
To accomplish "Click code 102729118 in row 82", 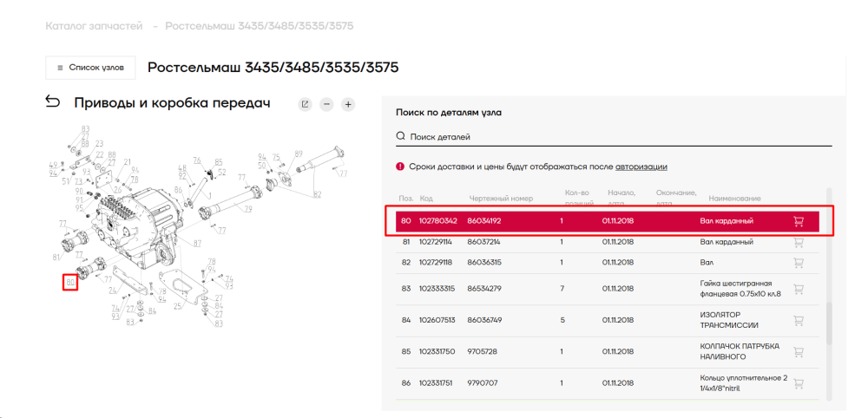I will (x=437, y=263).
